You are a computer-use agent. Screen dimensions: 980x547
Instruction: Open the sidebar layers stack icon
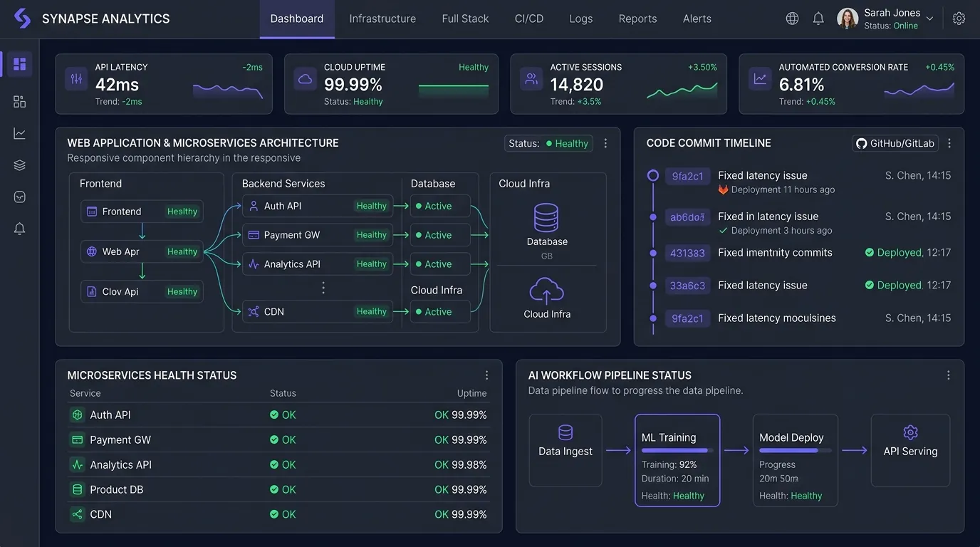[19, 165]
